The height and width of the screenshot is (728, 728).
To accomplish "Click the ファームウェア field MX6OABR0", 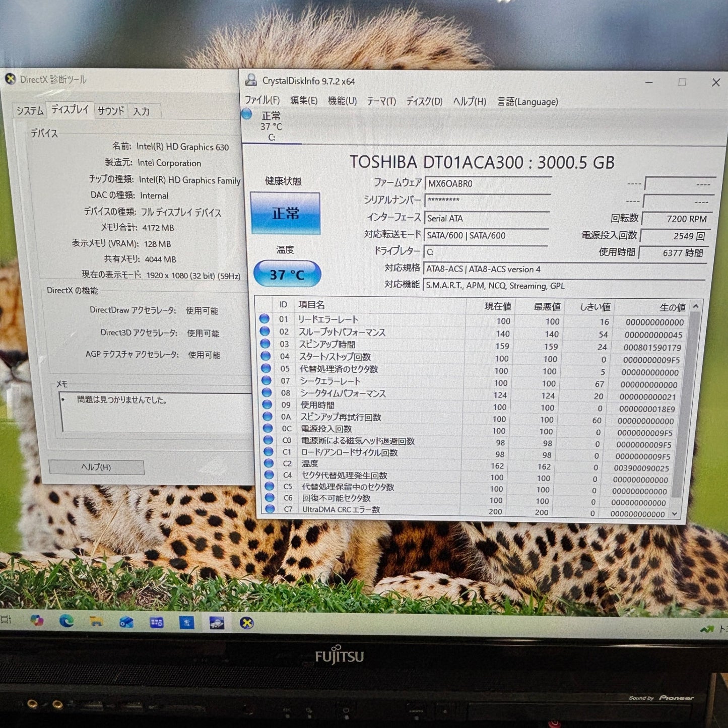I will pos(488,184).
